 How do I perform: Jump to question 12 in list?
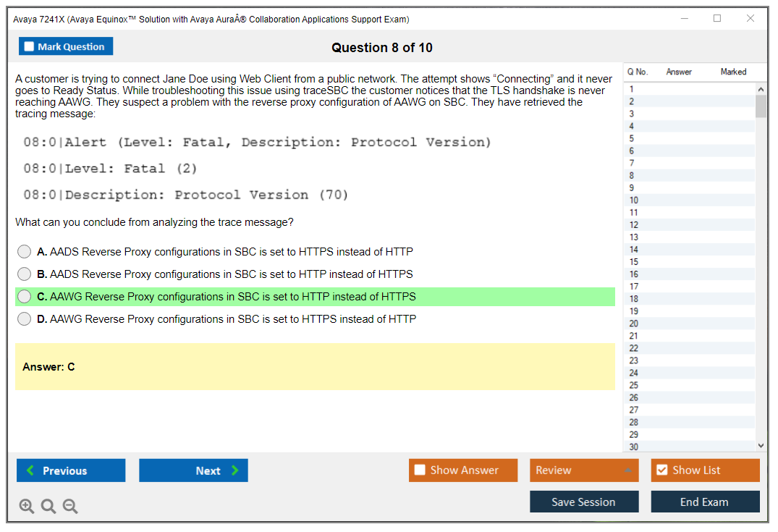pos(634,225)
